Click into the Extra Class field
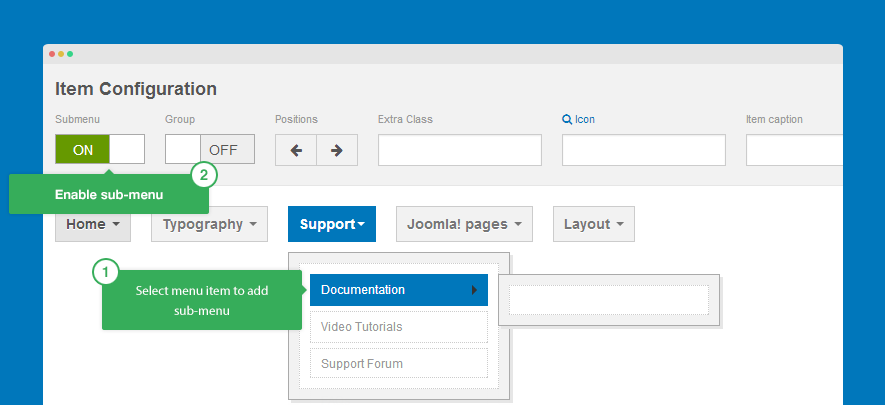The height and width of the screenshot is (405, 885). (459, 150)
